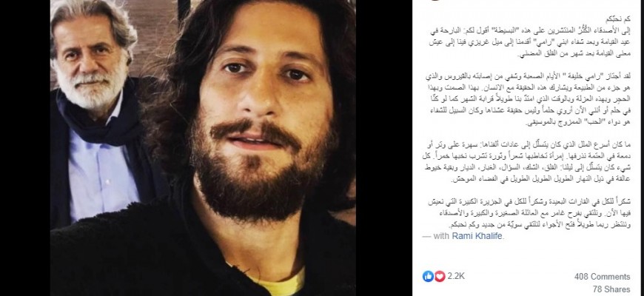Click the black bar between photo and post text
Image resolution: width=644 pixels, height=296 pixels.
point(384,148)
